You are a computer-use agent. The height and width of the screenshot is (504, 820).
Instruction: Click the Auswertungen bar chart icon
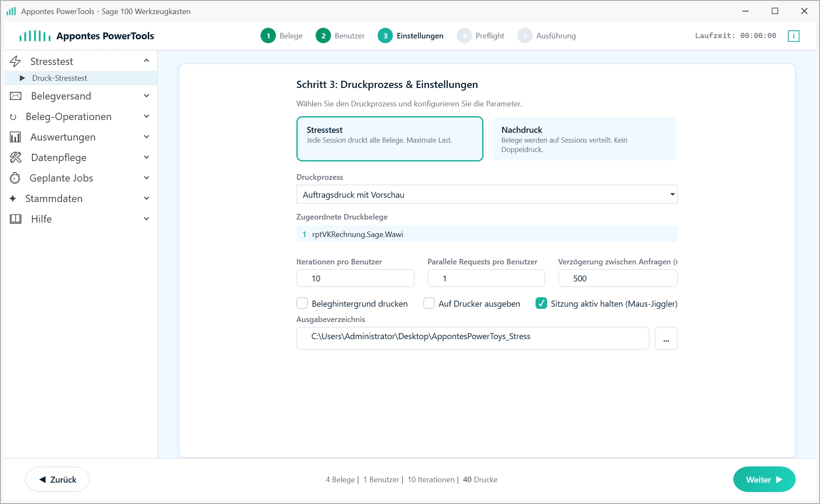15,137
